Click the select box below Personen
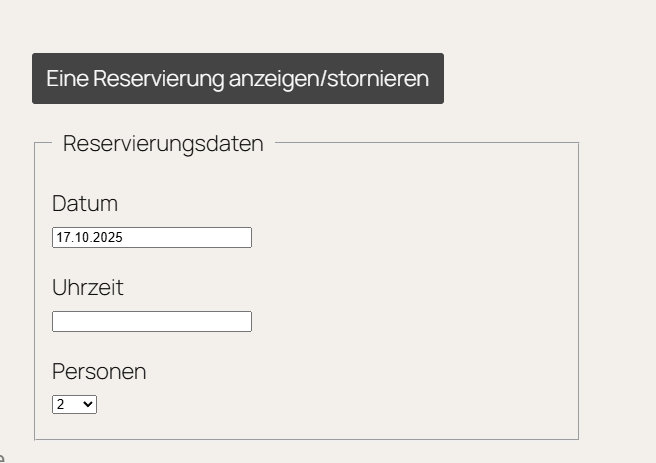Image resolution: width=656 pixels, height=463 pixels. point(75,405)
